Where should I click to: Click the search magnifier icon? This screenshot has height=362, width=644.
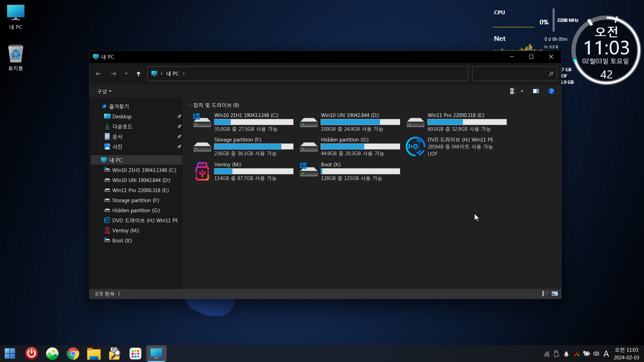pos(551,74)
